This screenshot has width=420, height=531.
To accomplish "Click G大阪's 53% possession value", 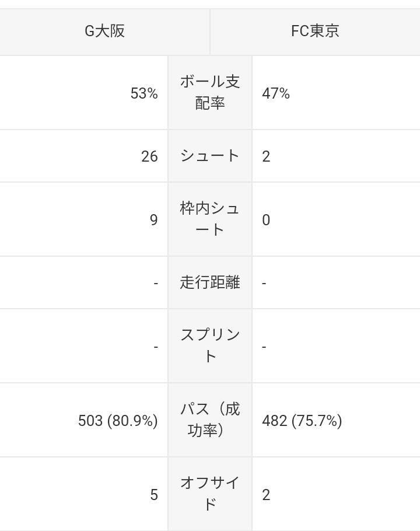I will pyautogui.click(x=144, y=93).
